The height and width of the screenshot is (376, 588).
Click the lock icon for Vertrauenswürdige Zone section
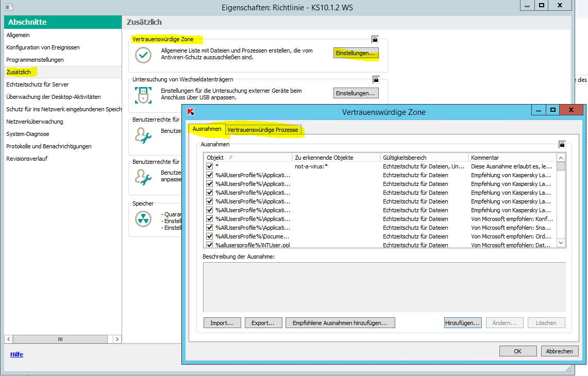(x=375, y=39)
